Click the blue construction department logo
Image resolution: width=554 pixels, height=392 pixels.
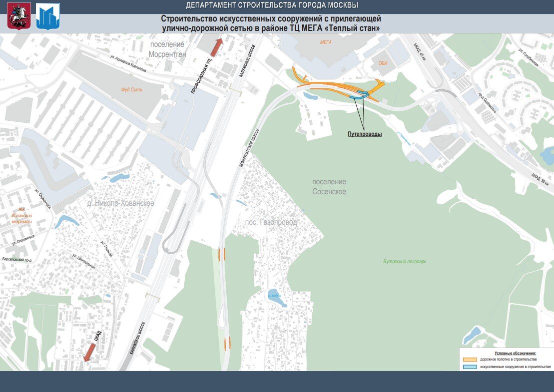click(x=48, y=16)
